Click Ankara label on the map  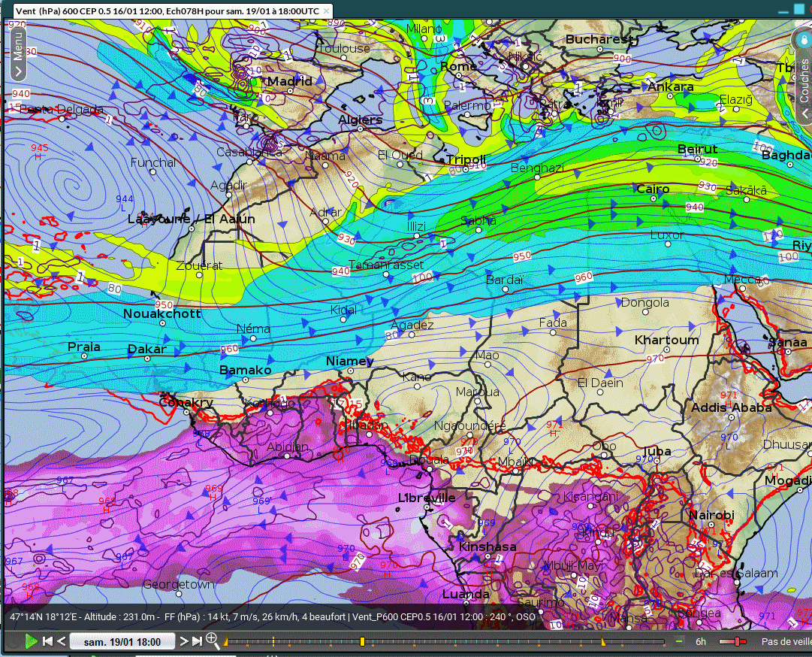click(x=671, y=86)
